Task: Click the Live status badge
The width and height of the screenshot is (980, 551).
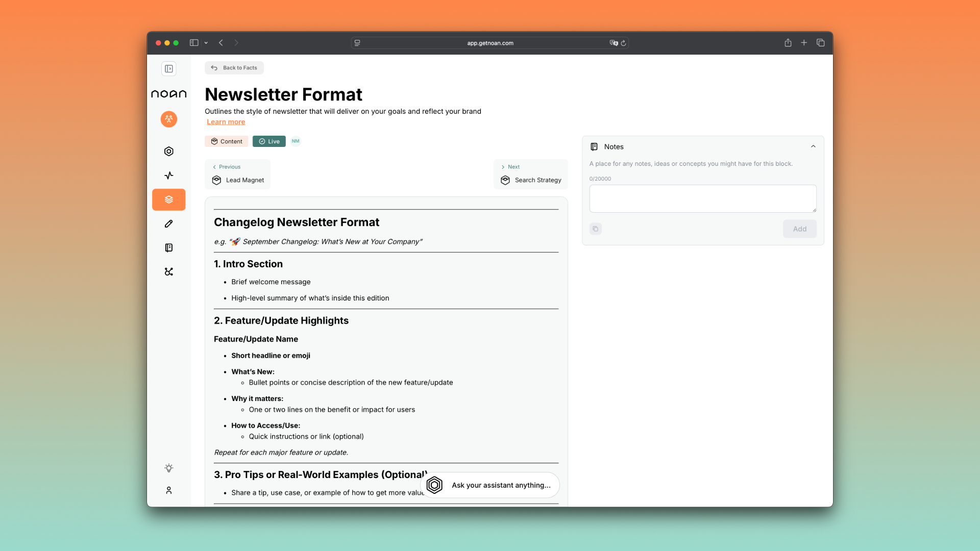Action: coord(269,141)
